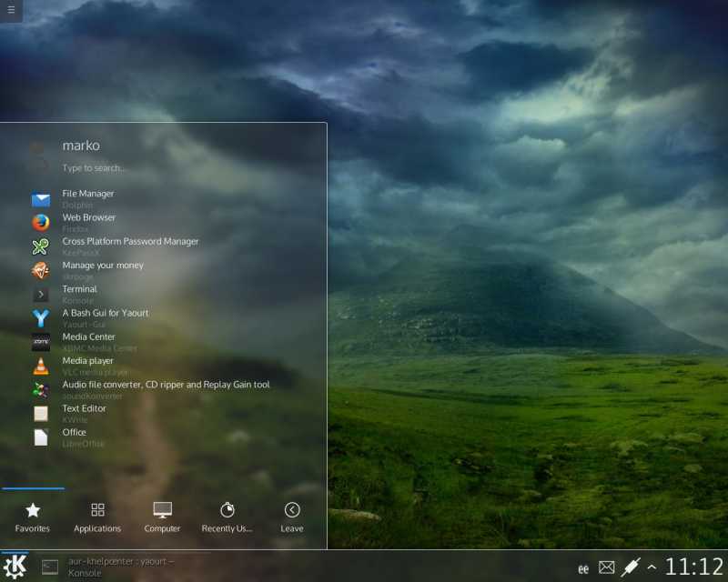Select the 'Media player' entry text
Viewport: 728px width, 582px height.
[87, 361]
